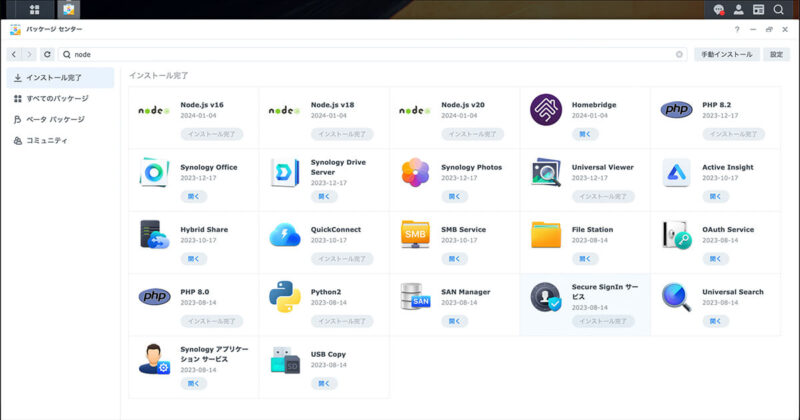Click the 手動インストール button
Viewport: 800px width, 420px height.
click(727, 54)
